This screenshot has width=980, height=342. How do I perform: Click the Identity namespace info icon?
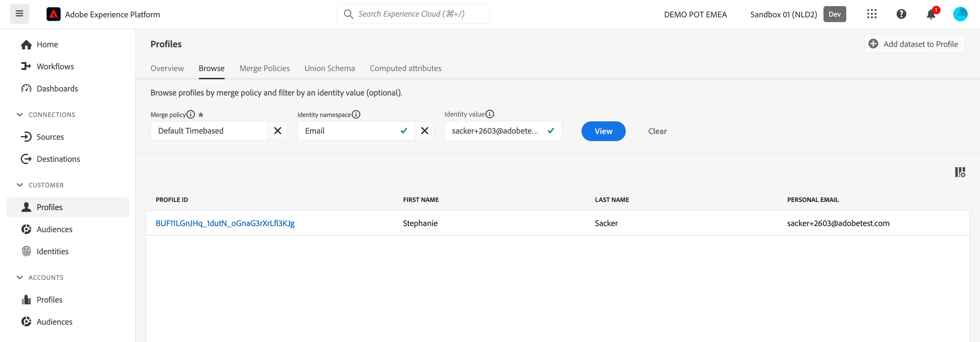point(356,114)
